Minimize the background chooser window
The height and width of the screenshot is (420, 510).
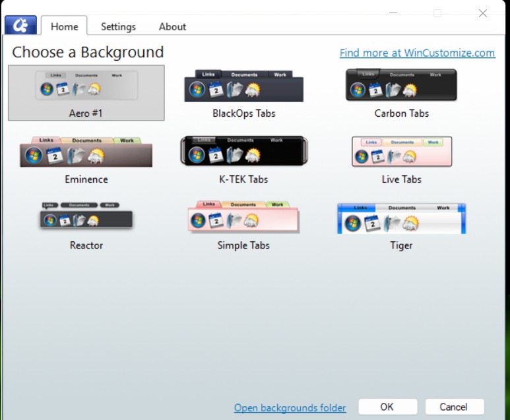[x=393, y=12]
